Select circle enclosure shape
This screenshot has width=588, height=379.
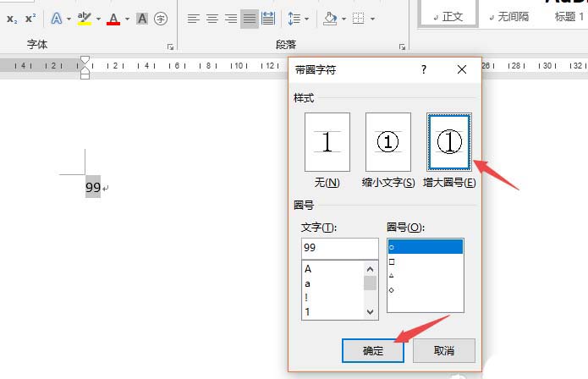(x=426, y=247)
